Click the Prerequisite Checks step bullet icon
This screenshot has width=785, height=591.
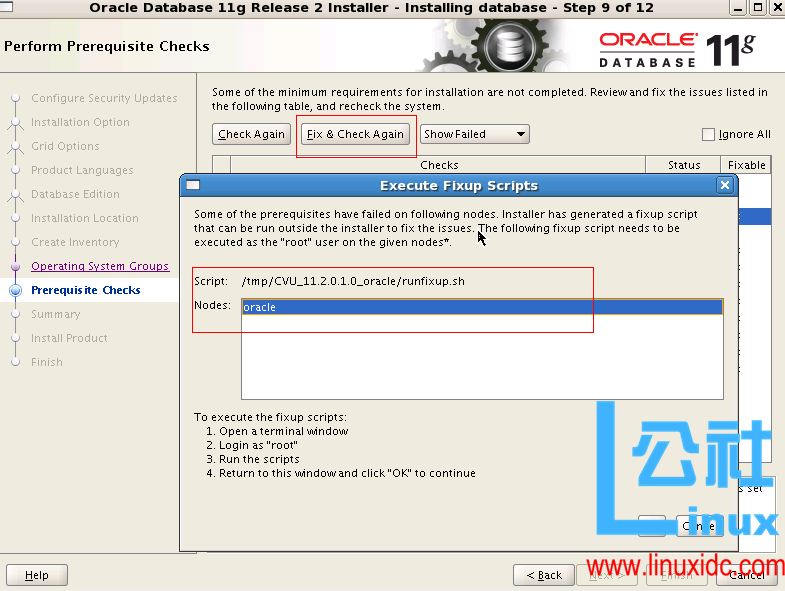coord(16,290)
